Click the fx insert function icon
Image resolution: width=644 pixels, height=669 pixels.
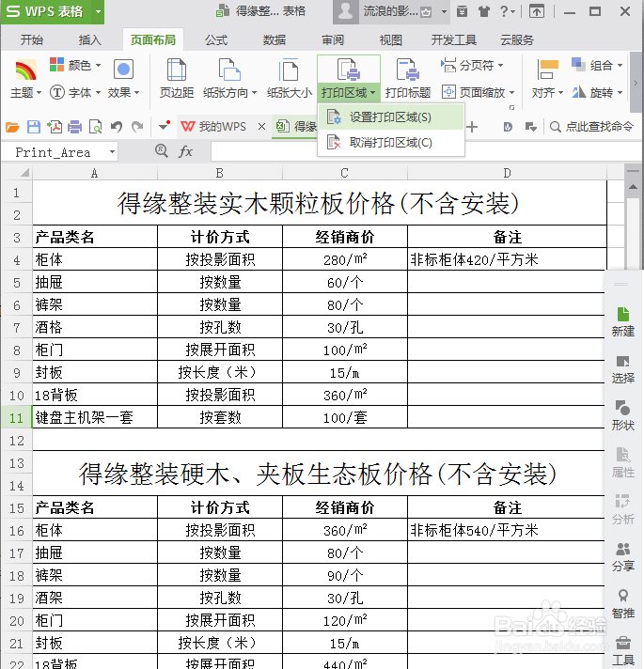point(185,151)
